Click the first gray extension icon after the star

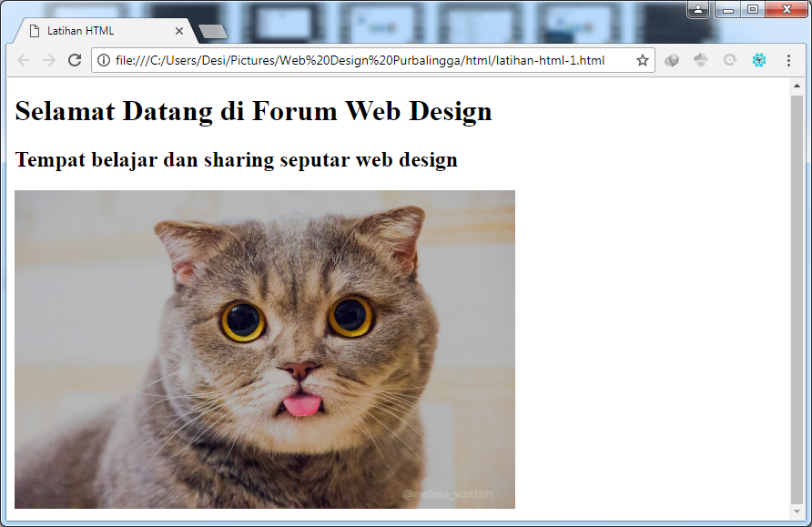click(672, 60)
